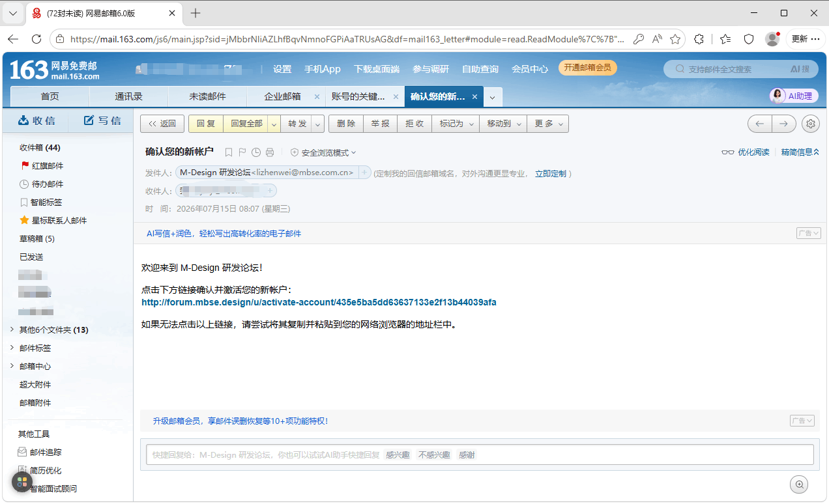Open 待办邮件 in the sidebar

[42, 184]
